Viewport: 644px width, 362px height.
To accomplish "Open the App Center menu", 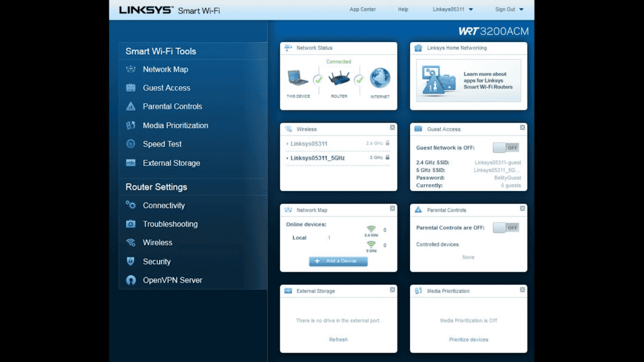I will click(362, 9).
